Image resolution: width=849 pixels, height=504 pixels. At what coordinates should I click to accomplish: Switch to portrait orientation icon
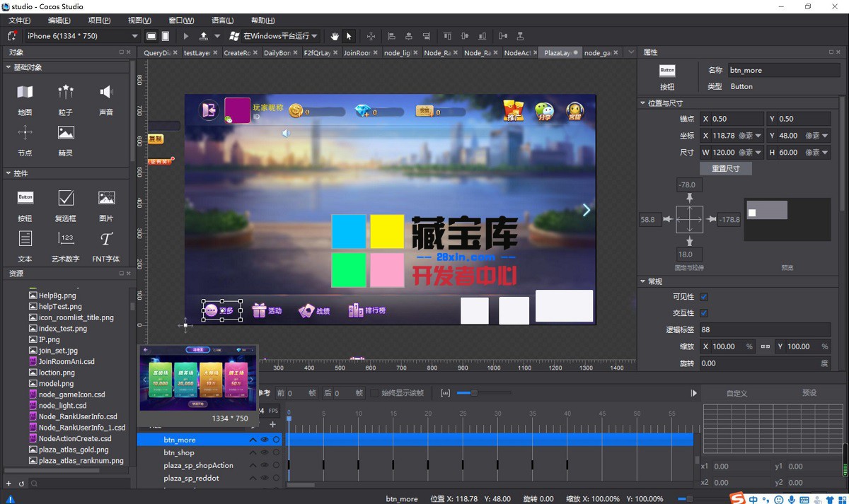(x=166, y=35)
